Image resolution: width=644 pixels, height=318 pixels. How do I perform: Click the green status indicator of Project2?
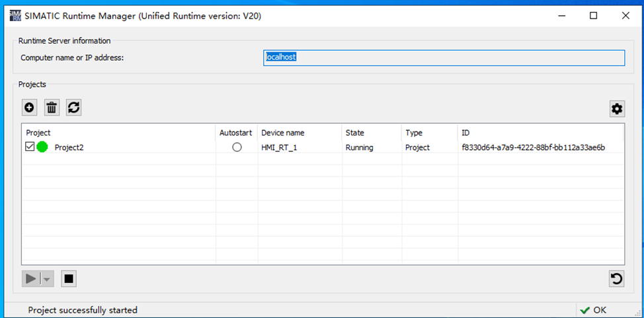42,147
